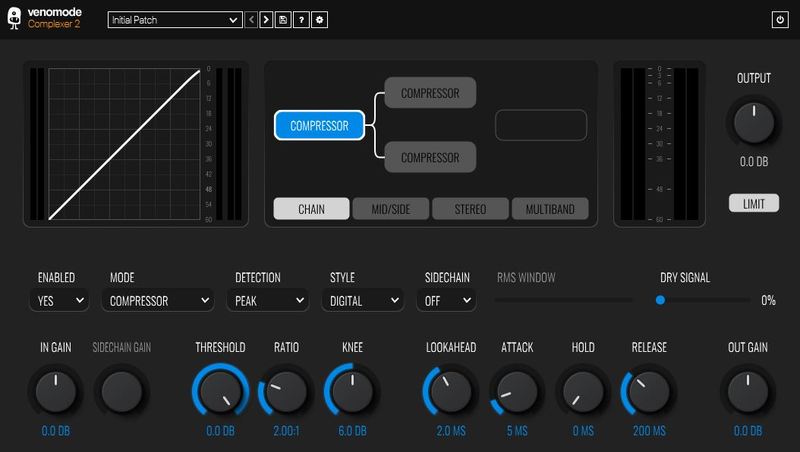
Task: Click the Out Gain 0.0 DB value
Action: click(747, 431)
